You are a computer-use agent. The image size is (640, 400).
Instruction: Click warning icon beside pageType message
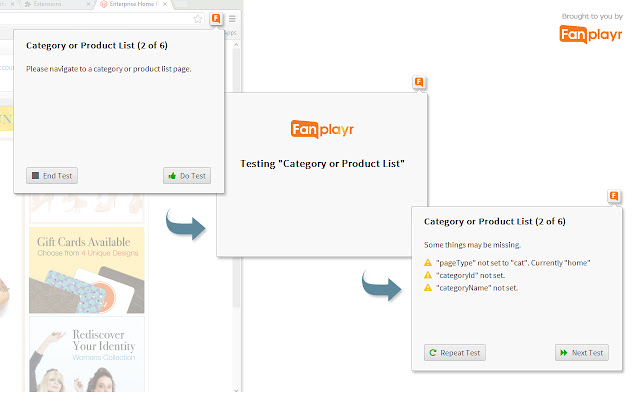pos(428,262)
